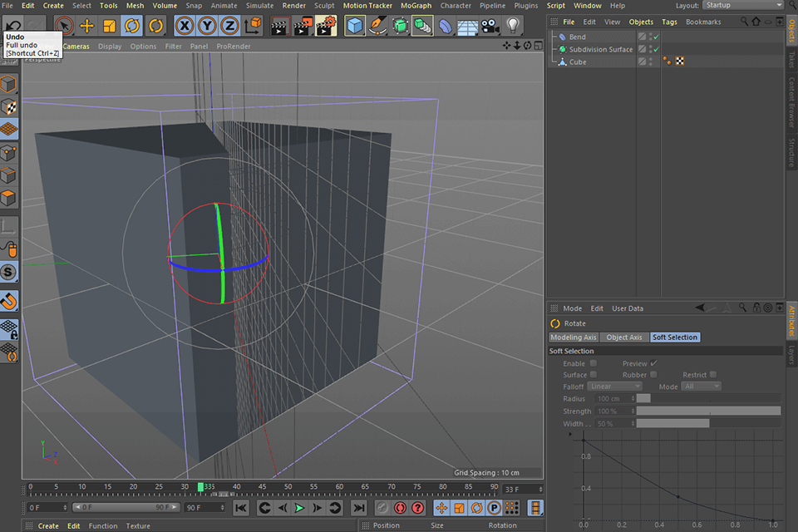This screenshot has height=532, width=798.
Task: Toggle the Bend object enabled checkmark
Action: tap(655, 37)
